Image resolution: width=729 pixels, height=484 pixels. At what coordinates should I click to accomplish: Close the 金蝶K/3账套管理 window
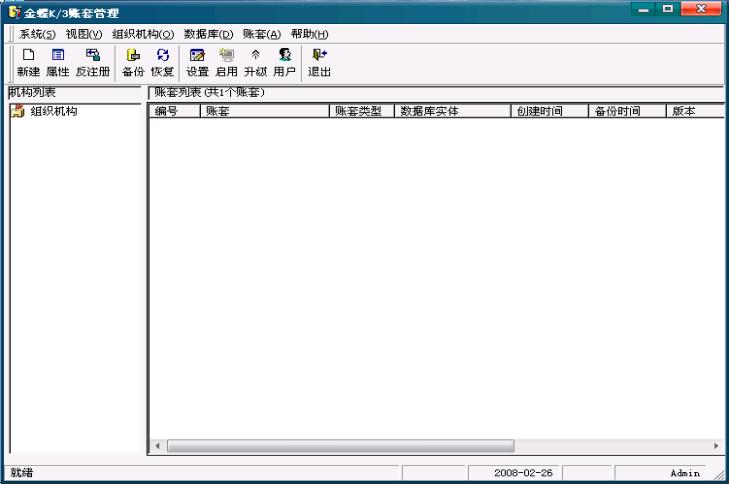(701, 9)
